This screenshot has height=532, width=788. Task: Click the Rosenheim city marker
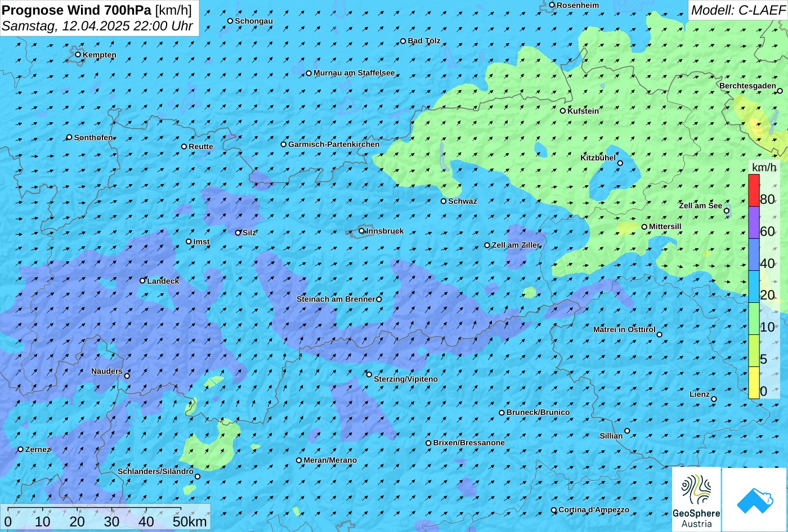tap(552, 5)
